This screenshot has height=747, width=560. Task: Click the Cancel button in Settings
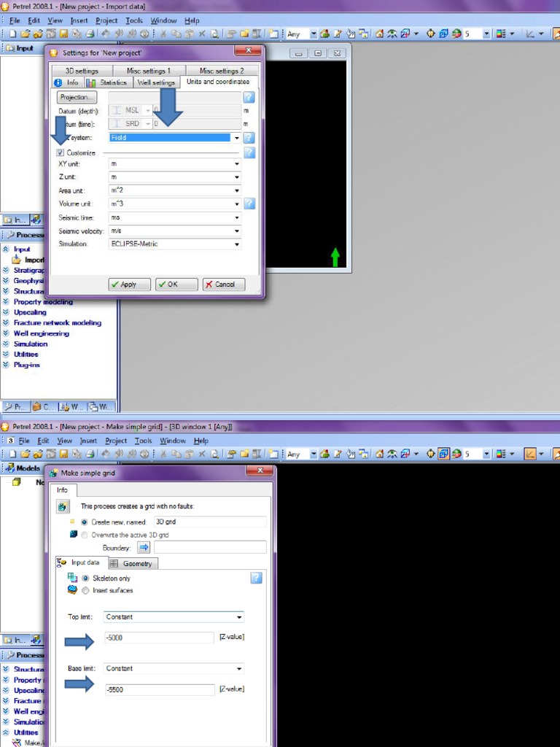[x=224, y=285]
